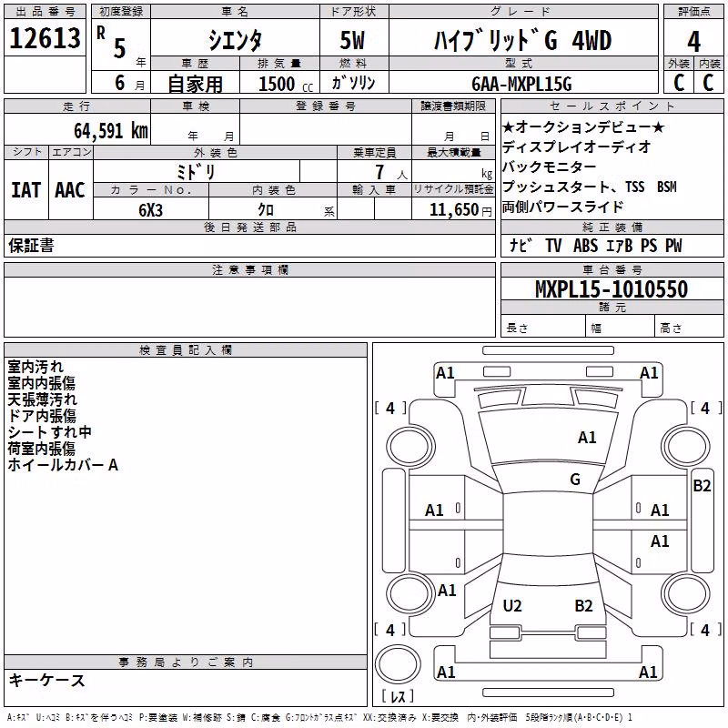Click lot number 12613
The width and height of the screenshot is (728, 728).
pyautogui.click(x=45, y=38)
